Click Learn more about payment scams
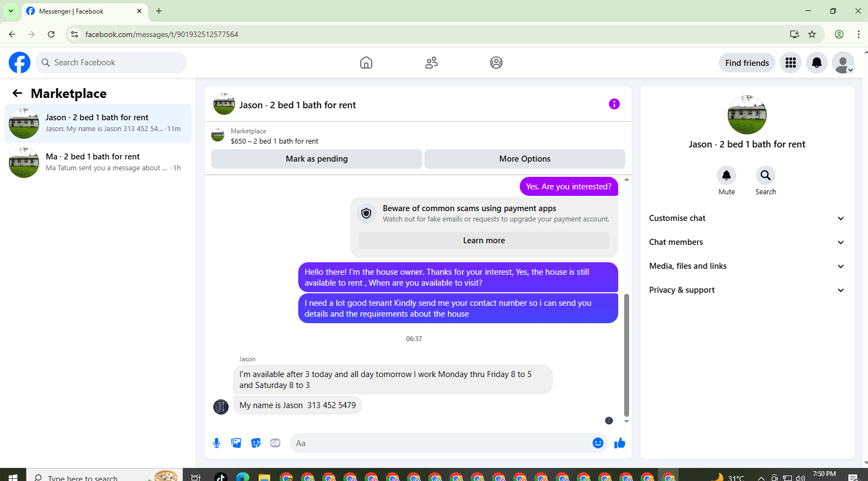The width and height of the screenshot is (868, 481). (x=484, y=240)
